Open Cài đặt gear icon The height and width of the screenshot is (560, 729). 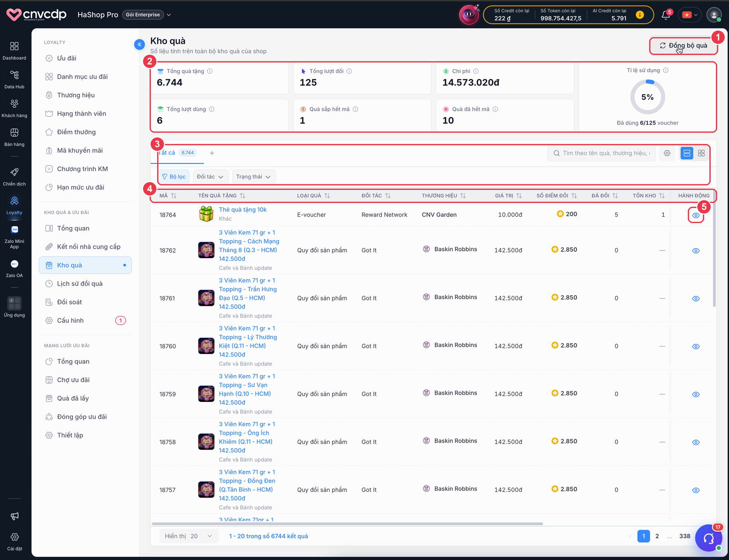14,537
